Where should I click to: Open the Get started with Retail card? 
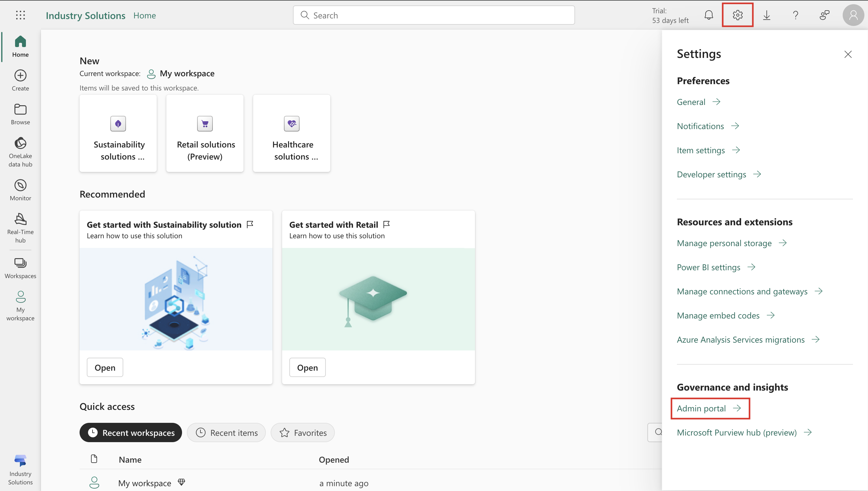point(307,367)
